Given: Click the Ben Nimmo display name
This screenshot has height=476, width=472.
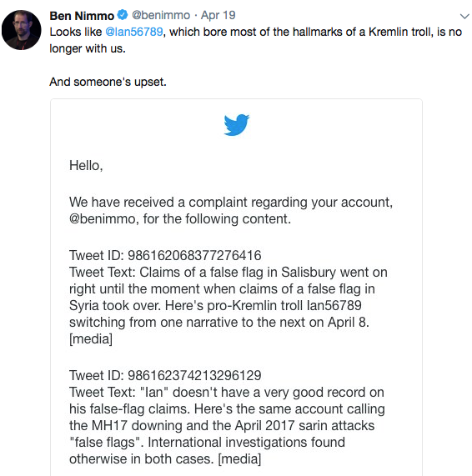Looking at the screenshot, I should 82,16.
